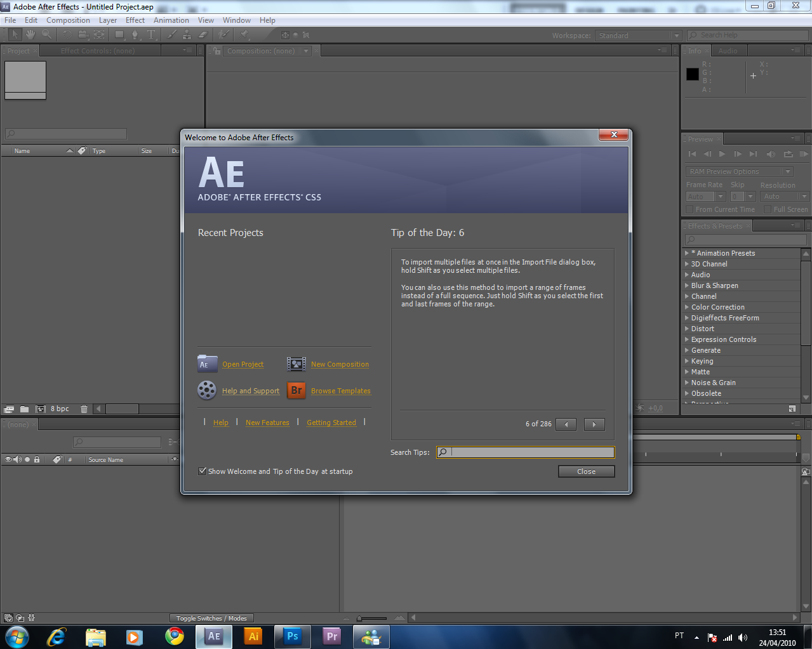Toggle Full Screen preview option

coord(766,209)
